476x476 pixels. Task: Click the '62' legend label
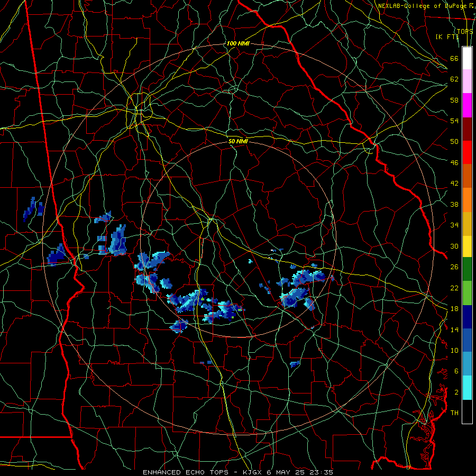pyautogui.click(x=454, y=79)
